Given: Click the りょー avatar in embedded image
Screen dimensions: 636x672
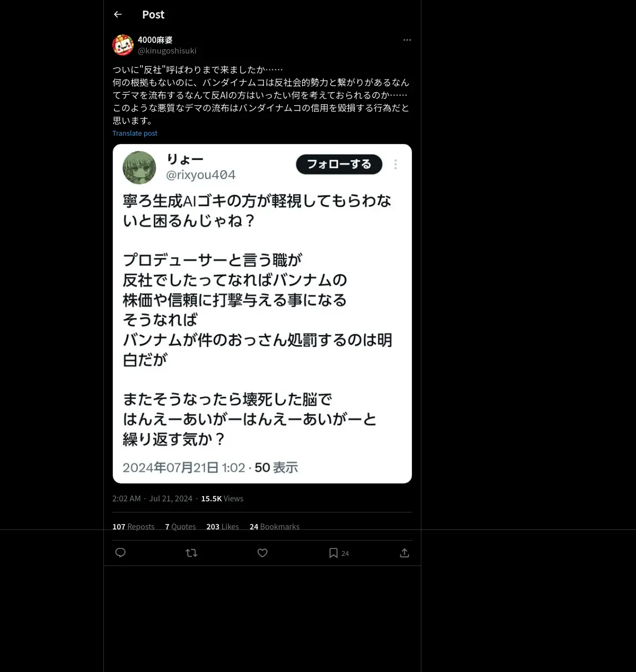Looking at the screenshot, I should coord(139,167).
